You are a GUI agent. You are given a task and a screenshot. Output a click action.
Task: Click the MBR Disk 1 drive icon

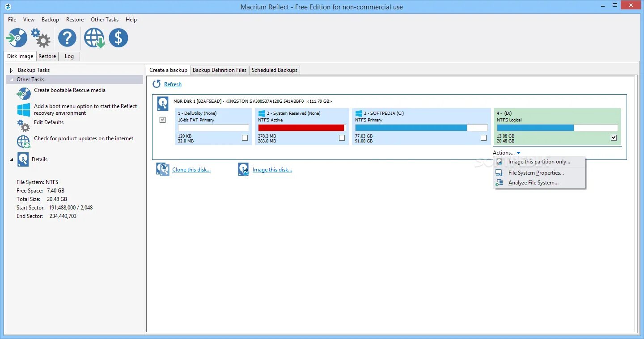pyautogui.click(x=163, y=104)
